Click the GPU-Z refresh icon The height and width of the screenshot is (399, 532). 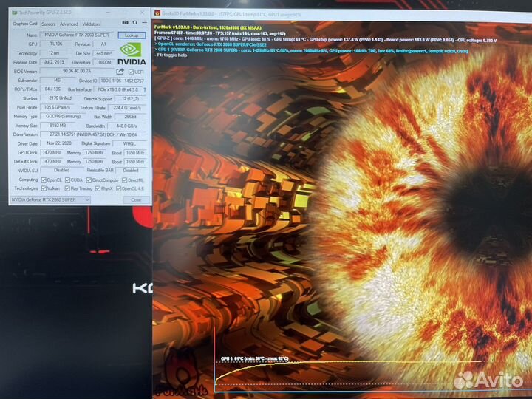(134, 22)
